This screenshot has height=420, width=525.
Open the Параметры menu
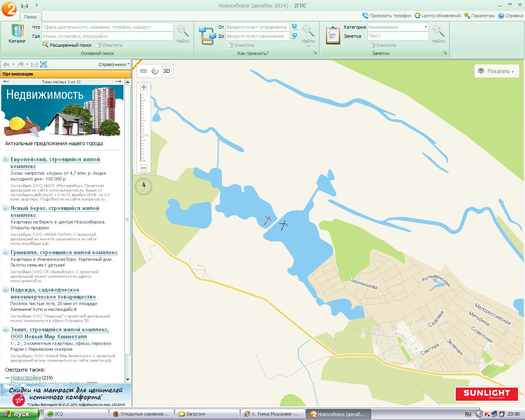click(479, 16)
